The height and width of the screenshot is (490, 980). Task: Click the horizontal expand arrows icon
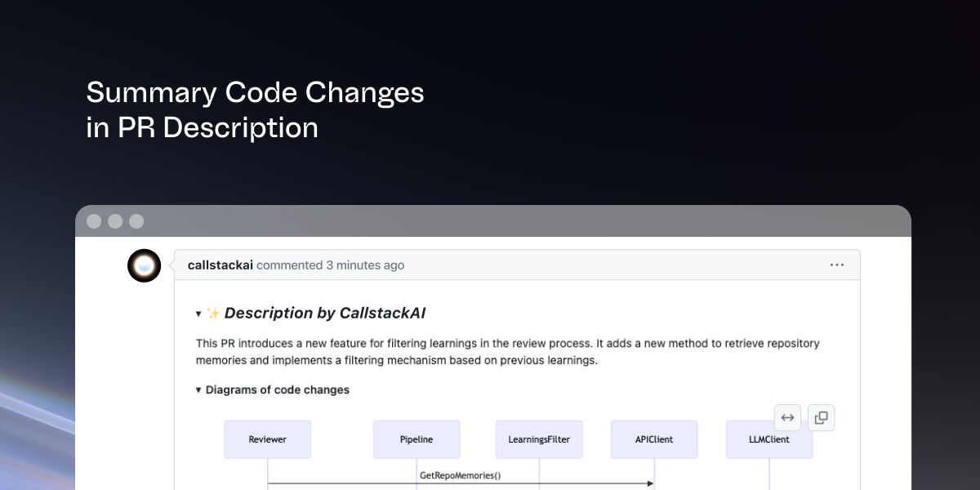click(787, 417)
